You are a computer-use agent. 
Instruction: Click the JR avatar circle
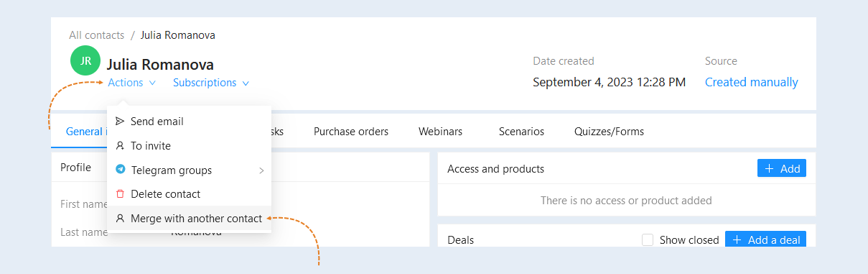point(85,60)
